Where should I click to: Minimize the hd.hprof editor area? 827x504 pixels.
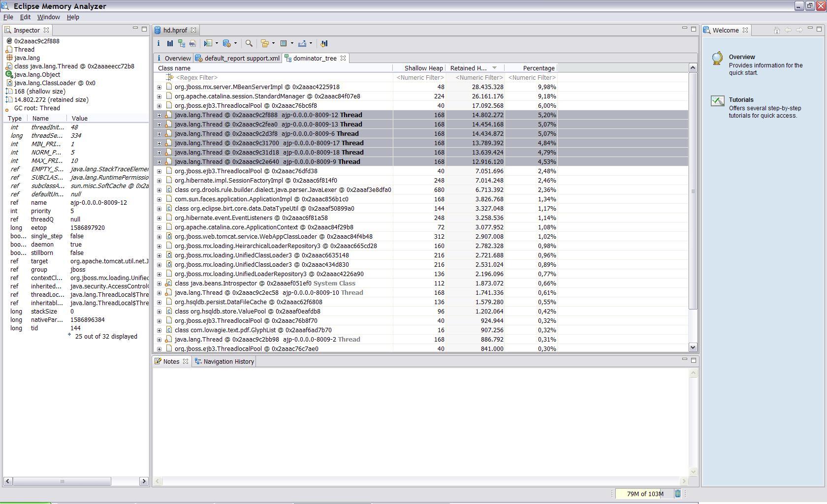pyautogui.click(x=684, y=29)
